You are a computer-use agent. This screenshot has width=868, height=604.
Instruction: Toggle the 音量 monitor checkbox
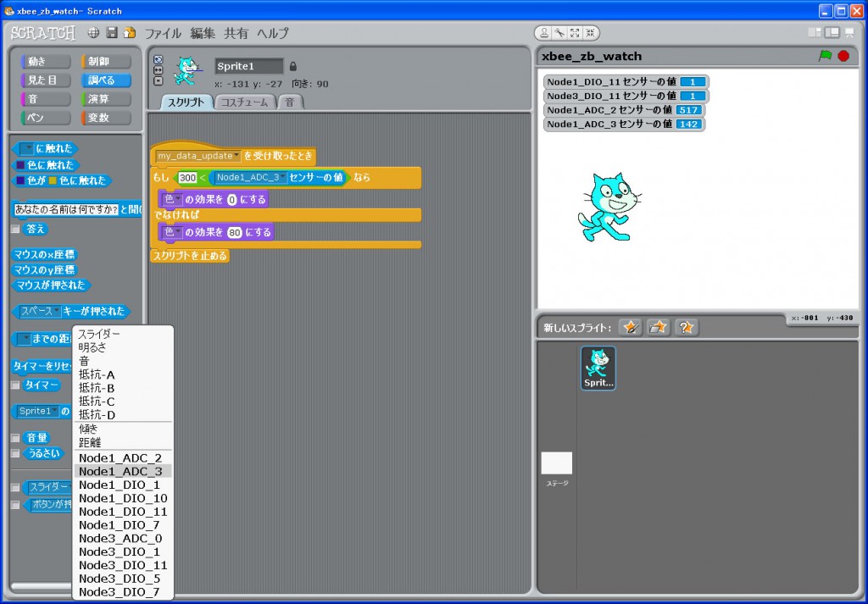(x=15, y=438)
